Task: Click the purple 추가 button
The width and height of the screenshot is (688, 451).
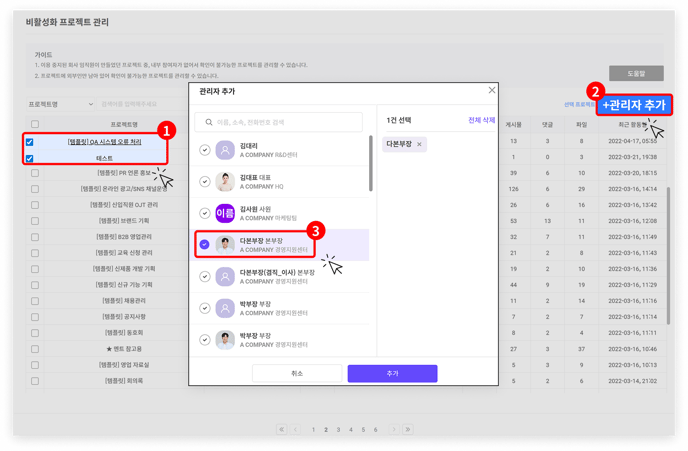Action: tap(392, 373)
